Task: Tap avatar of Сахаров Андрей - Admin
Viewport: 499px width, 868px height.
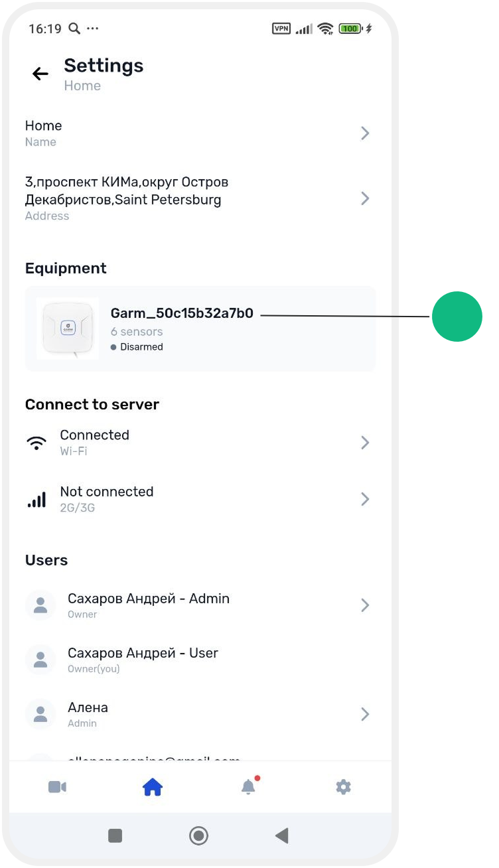Action: coord(40,605)
